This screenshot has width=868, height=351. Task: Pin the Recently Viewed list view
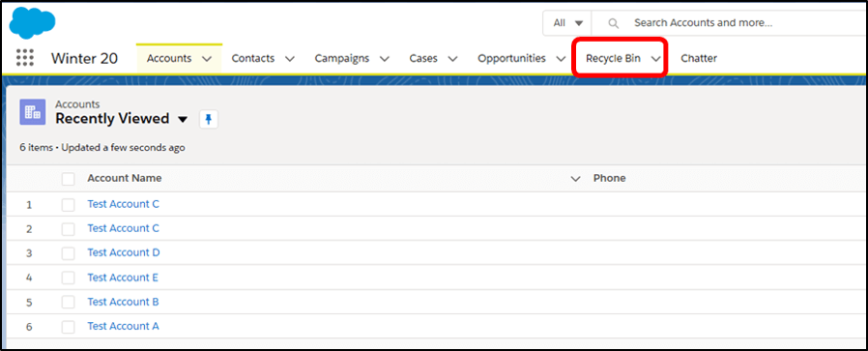209,119
